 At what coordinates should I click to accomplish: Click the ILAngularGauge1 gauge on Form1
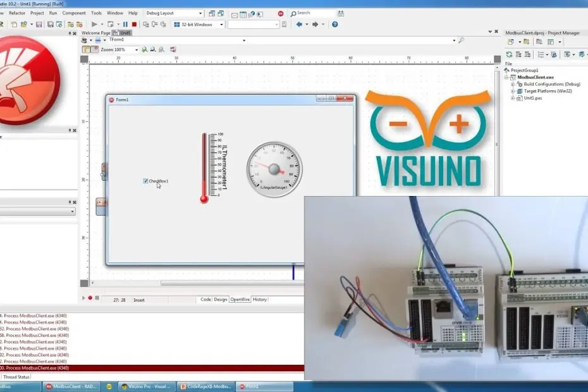pos(274,169)
